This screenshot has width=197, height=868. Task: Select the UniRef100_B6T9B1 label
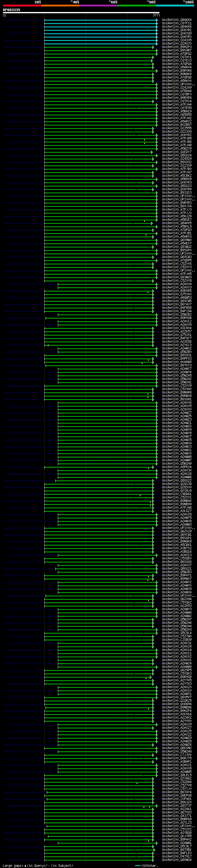click(176, 850)
